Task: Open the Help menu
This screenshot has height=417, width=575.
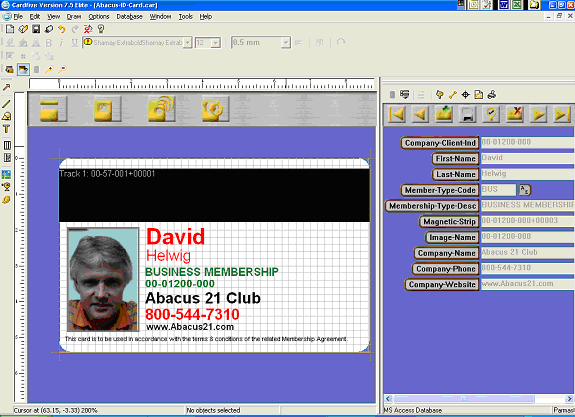Action: [206, 17]
